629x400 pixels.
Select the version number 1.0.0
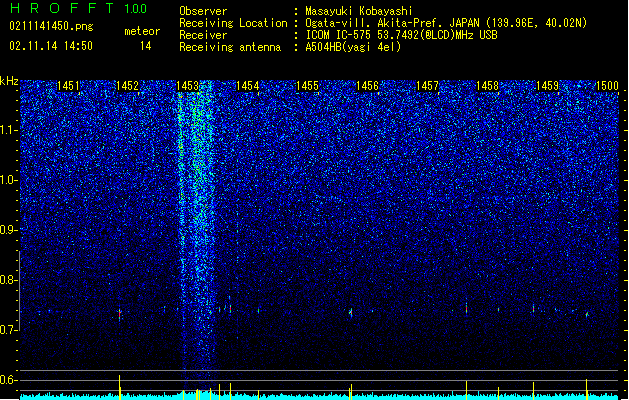[x=136, y=8]
